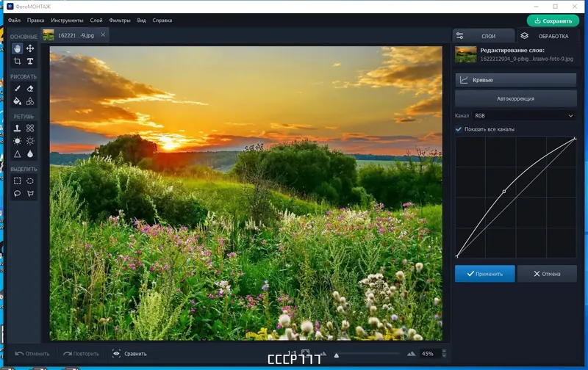Screen dimensions: 588x370
Task: Click the zoom slider handle
Action: pyautogui.click(x=337, y=355)
